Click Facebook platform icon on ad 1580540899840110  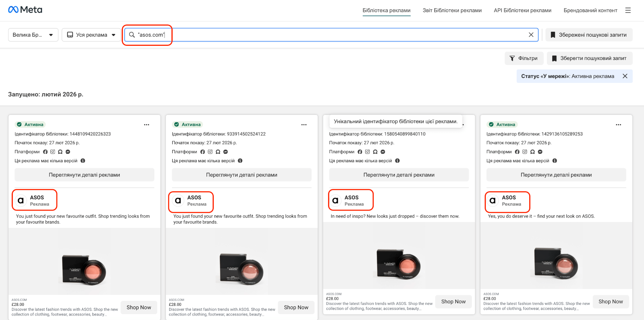pos(360,152)
